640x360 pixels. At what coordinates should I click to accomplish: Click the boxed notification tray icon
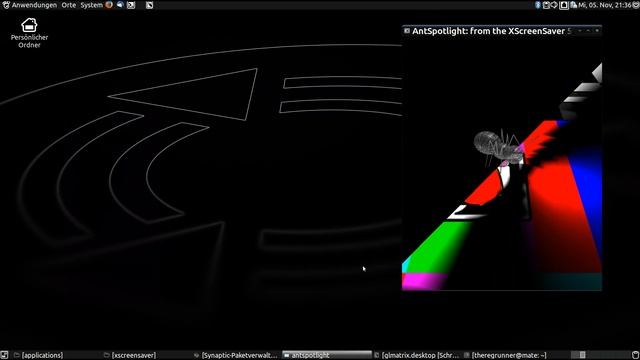click(x=564, y=5)
